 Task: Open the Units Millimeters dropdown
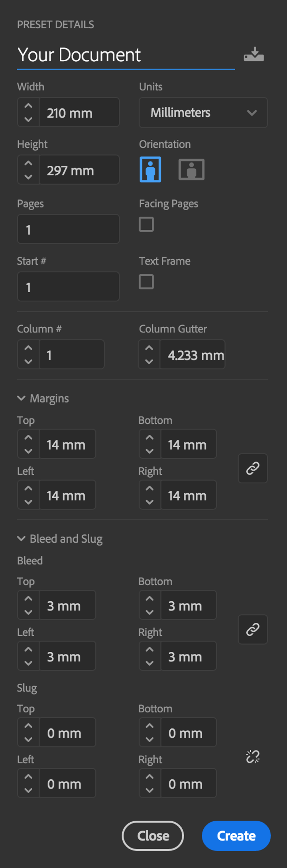pos(203,113)
